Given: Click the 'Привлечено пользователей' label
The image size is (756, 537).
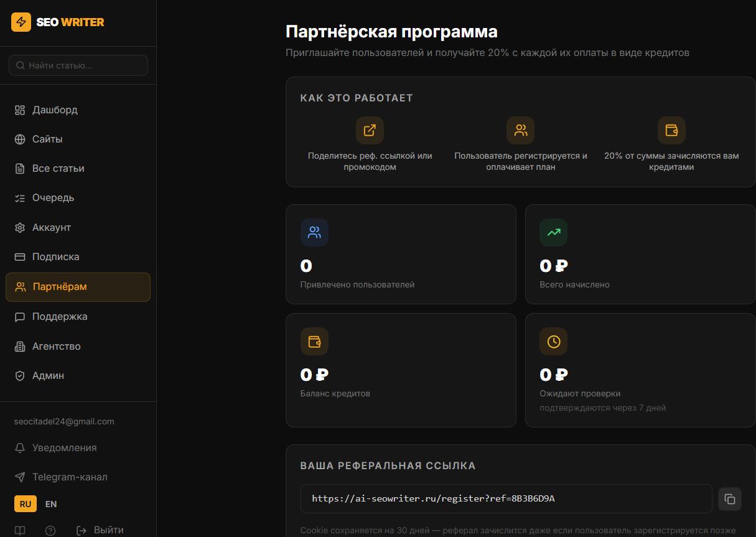Looking at the screenshot, I should pyautogui.click(x=357, y=284).
